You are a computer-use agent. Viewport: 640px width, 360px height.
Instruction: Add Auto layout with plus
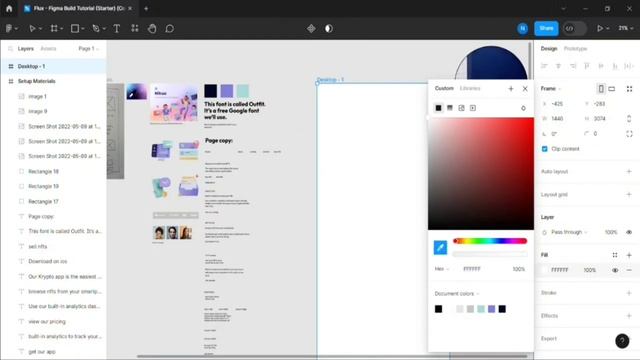click(629, 171)
